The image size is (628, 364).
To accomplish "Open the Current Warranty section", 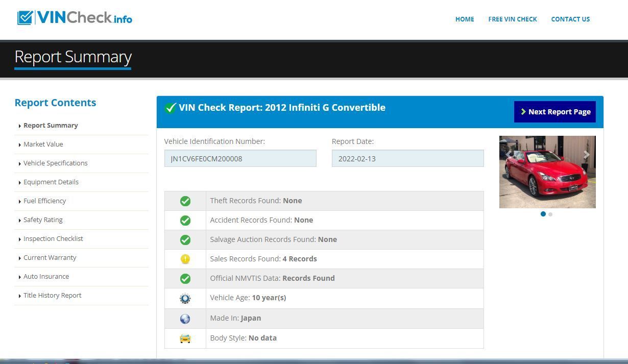I will coord(50,257).
